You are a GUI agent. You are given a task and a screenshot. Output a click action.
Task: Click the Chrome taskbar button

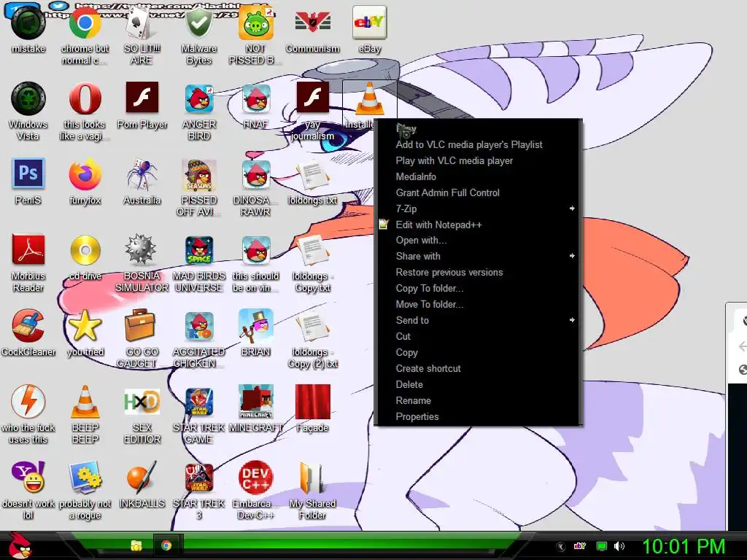166,545
